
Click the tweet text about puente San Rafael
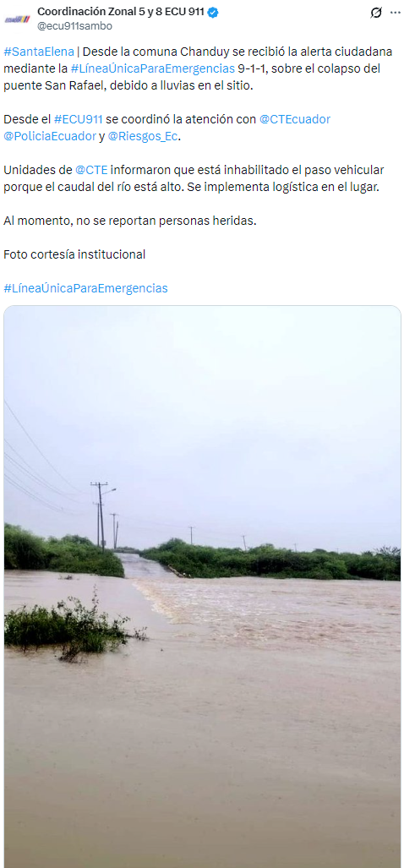(x=202, y=68)
